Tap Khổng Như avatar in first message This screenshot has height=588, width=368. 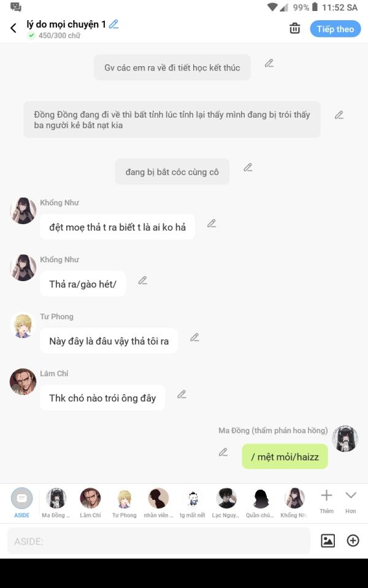(23, 211)
